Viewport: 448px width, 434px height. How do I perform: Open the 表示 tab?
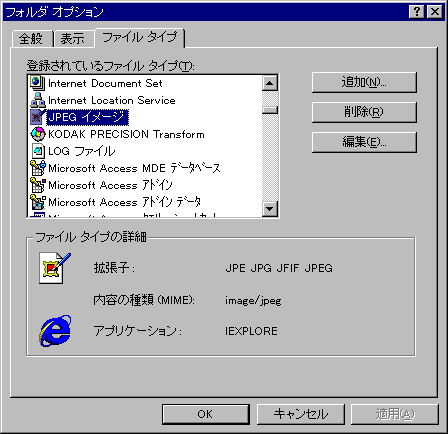tap(73, 39)
